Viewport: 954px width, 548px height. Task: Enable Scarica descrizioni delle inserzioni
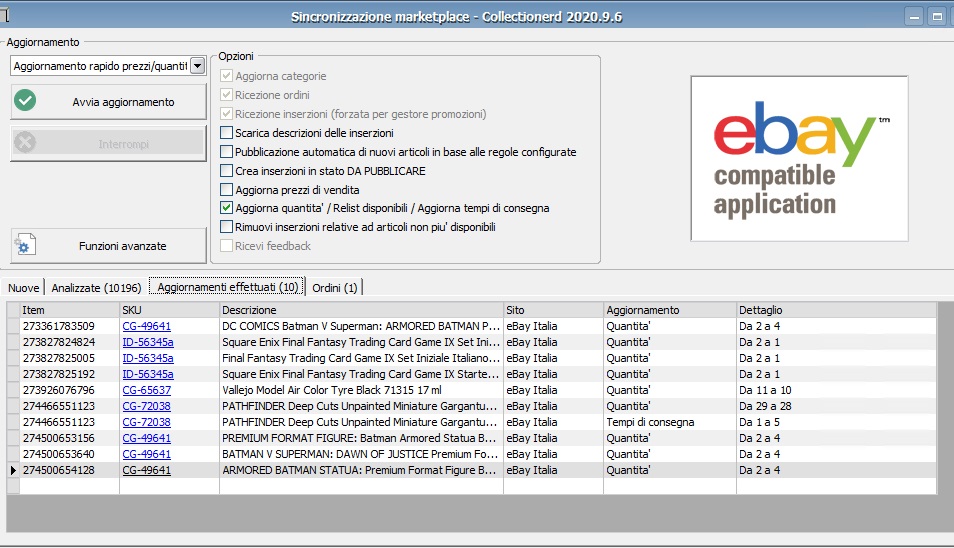coord(226,133)
